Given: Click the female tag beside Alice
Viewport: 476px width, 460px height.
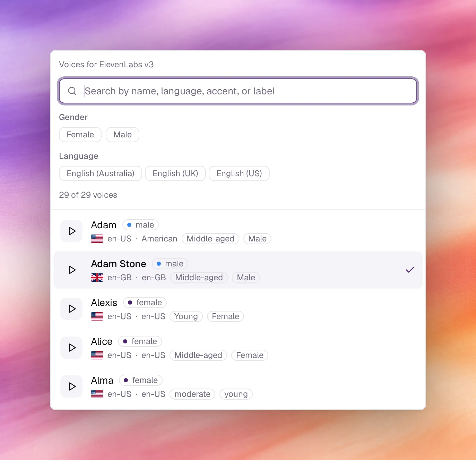Looking at the screenshot, I should [x=140, y=341].
